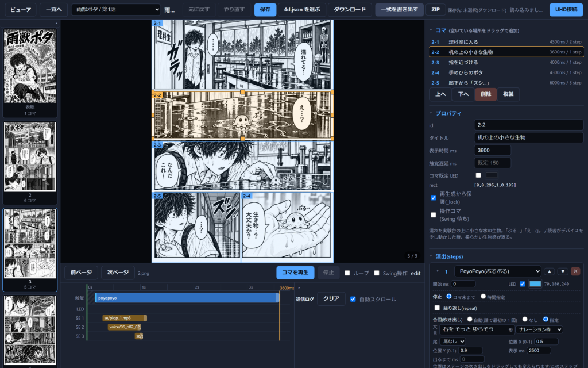Click the 2-3 panel label on the manga page
Viewport: 588px width, 368px height.
157,145
